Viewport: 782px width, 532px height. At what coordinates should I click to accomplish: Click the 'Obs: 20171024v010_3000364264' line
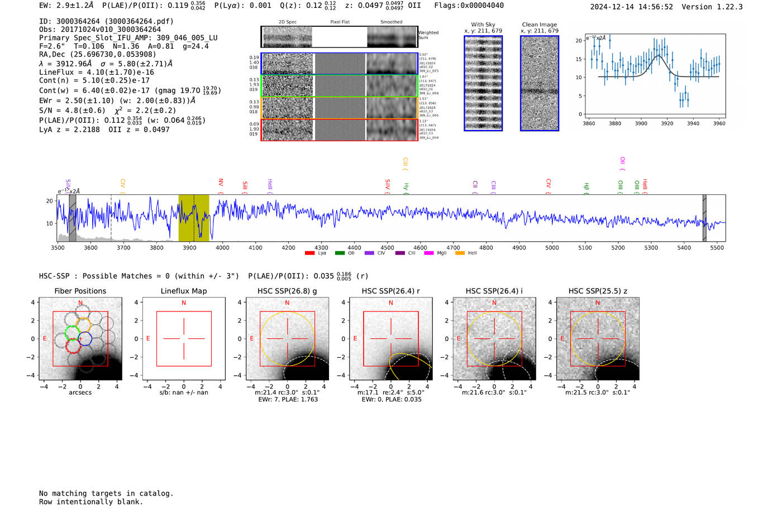pyautogui.click(x=100, y=30)
